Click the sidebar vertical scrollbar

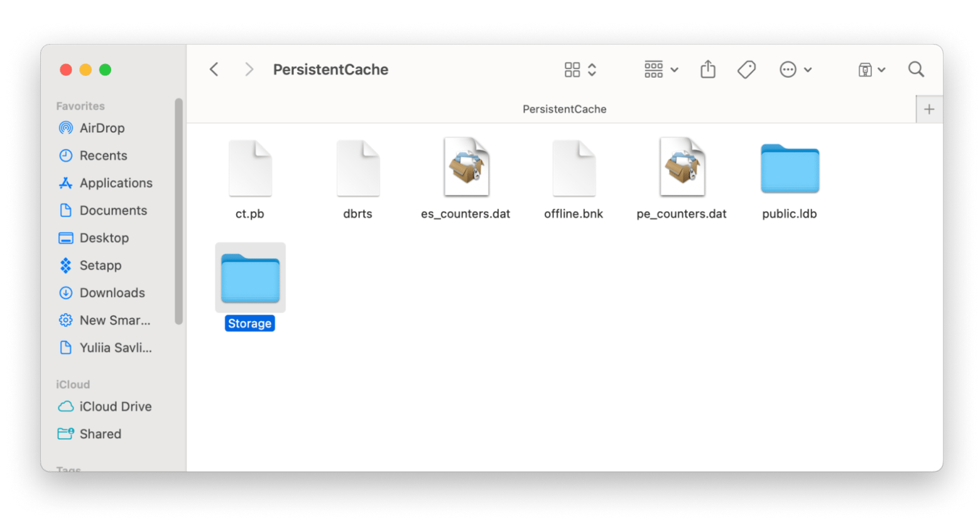coord(178,211)
